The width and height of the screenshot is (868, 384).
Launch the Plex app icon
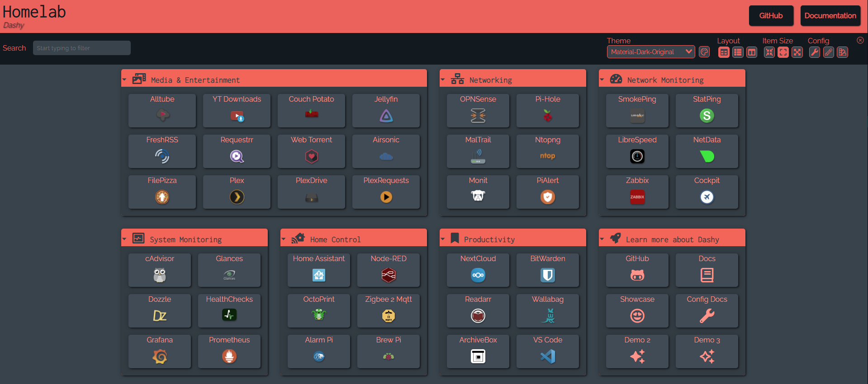(237, 197)
